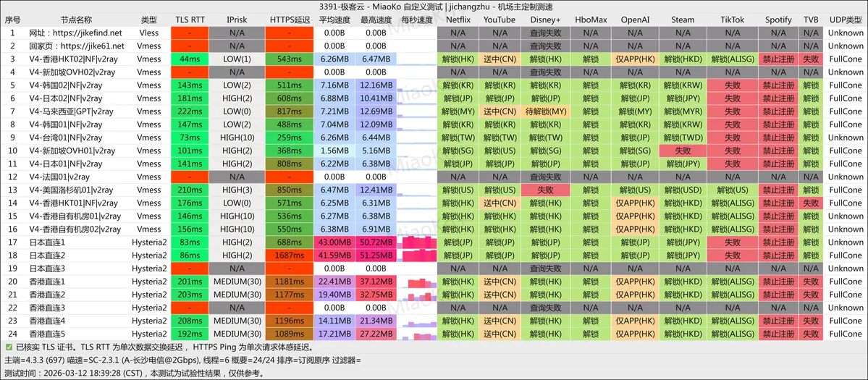Click the 最高速度 column header
868x380 pixels.
(x=376, y=20)
